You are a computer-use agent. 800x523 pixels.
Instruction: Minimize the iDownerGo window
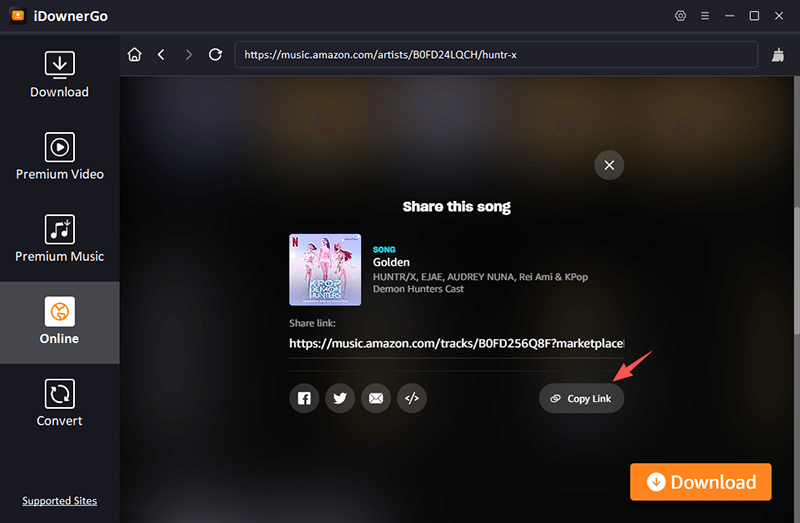click(730, 16)
